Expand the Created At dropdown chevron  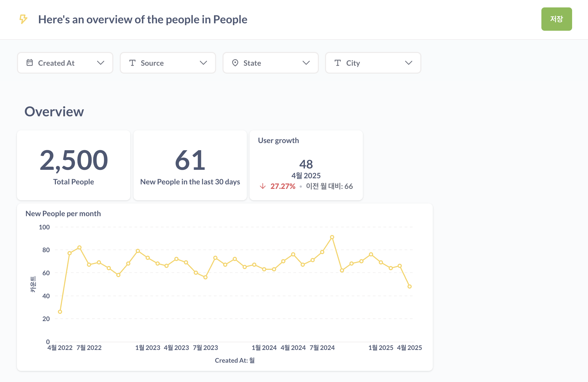click(x=101, y=63)
